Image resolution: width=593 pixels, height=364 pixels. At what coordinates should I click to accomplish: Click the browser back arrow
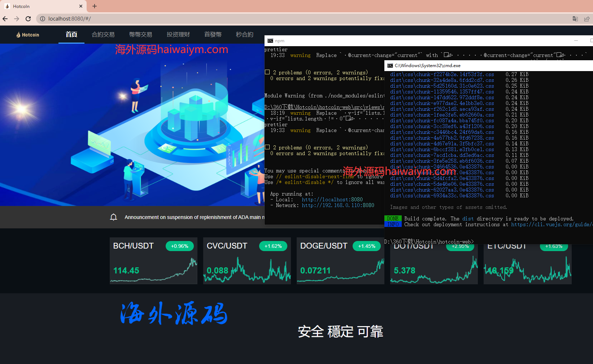5,19
